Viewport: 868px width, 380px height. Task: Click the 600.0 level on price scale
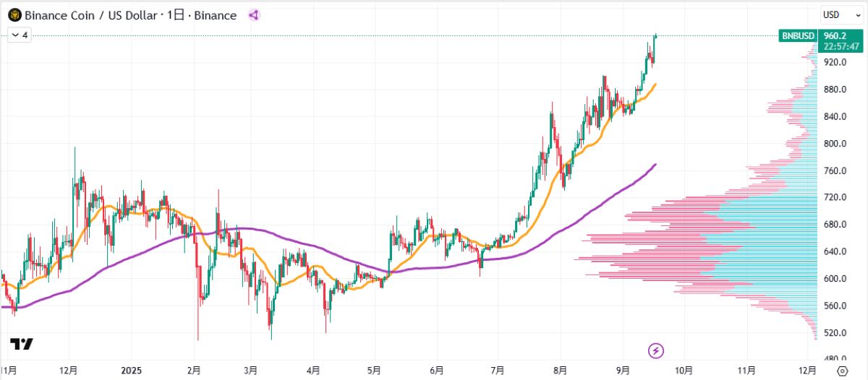pos(835,279)
